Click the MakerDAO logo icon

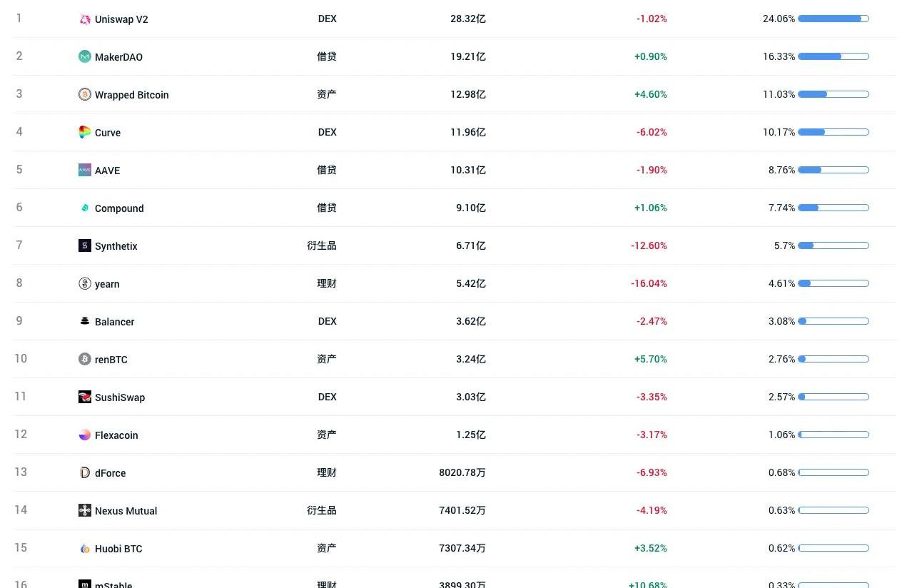(x=85, y=56)
